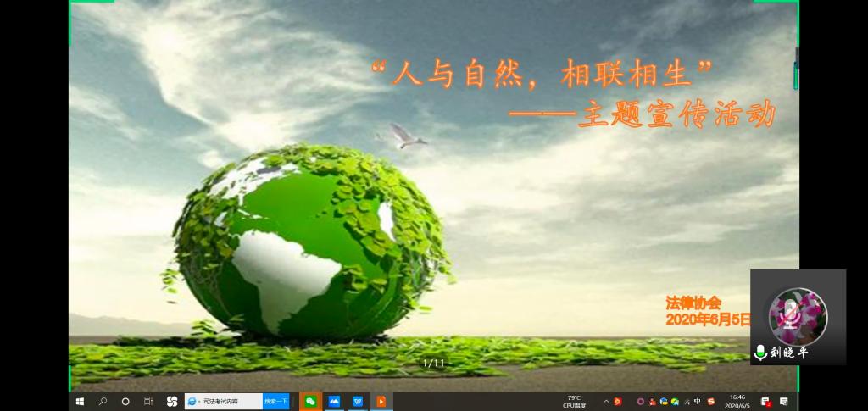This screenshot has height=411, width=868.
Task: Toggle the muted microphone on the avatar
Action: tap(791, 315)
